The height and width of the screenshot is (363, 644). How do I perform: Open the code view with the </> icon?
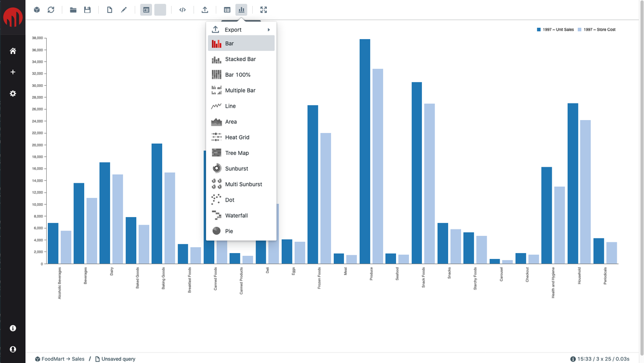click(183, 10)
